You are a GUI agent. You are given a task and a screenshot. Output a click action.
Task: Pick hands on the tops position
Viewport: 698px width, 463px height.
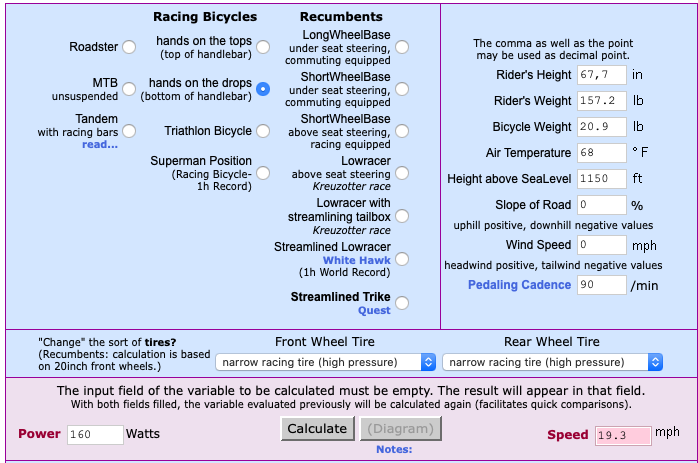(x=263, y=47)
